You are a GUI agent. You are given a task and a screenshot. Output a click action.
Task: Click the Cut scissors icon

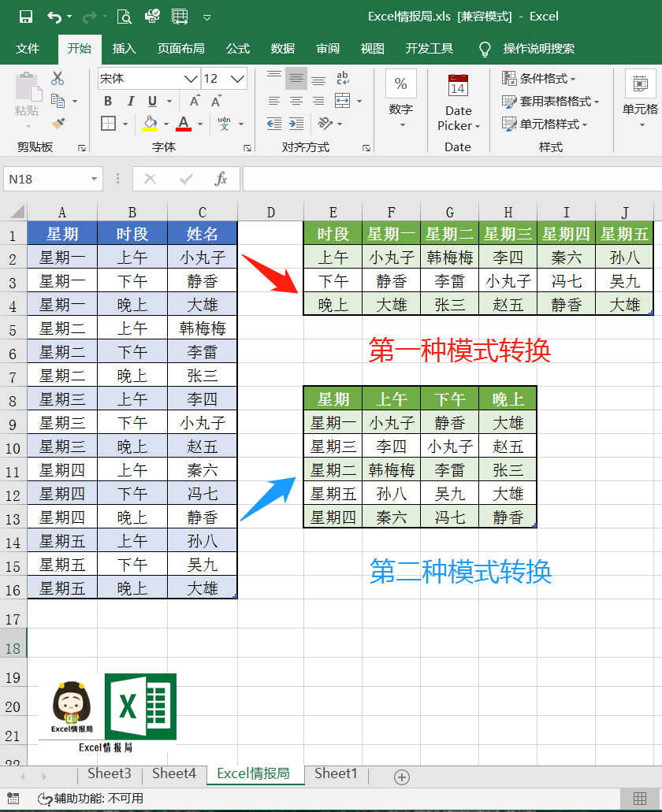coord(58,78)
